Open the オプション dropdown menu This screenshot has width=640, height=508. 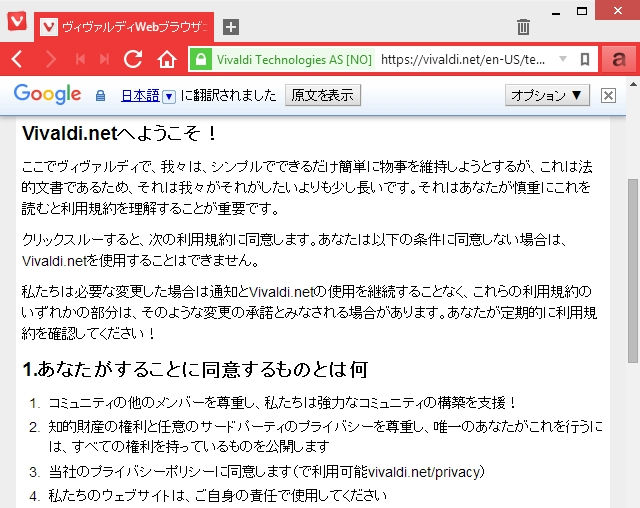[547, 95]
